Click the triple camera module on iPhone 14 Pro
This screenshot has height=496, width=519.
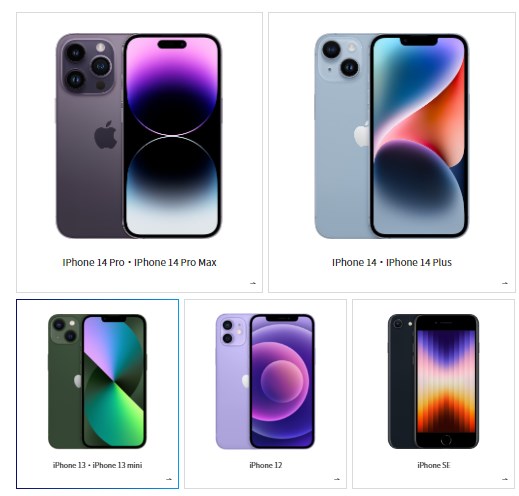(x=88, y=66)
